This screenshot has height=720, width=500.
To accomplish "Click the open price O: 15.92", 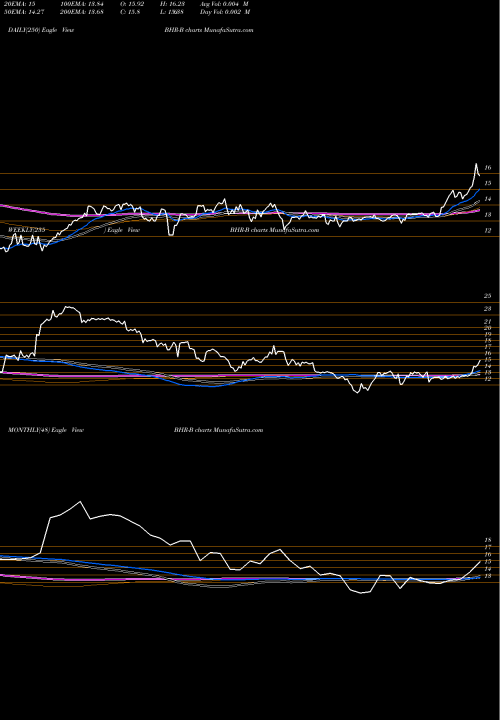I will point(133,4).
